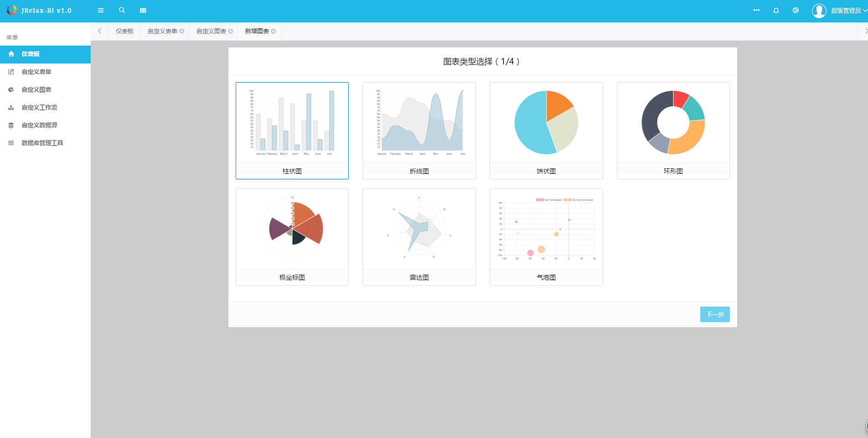
Task: Click the sitemap icon beside 自定义工作流
Action: point(11,107)
